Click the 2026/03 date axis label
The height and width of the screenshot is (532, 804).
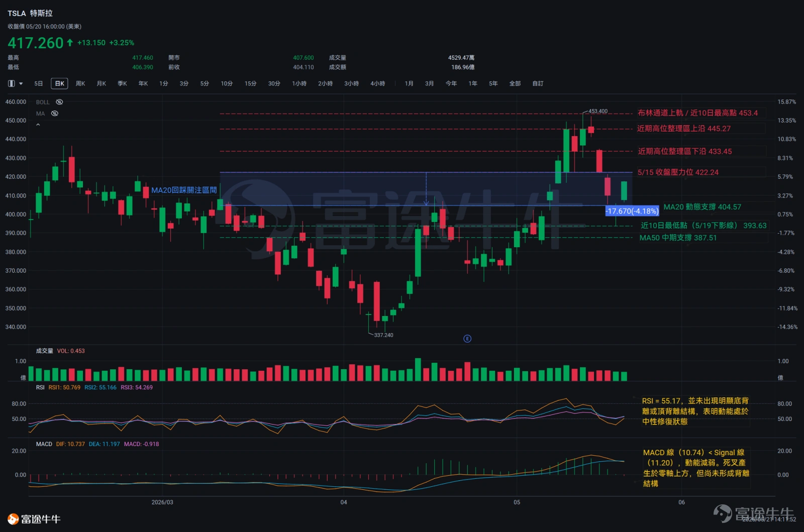pyautogui.click(x=162, y=502)
